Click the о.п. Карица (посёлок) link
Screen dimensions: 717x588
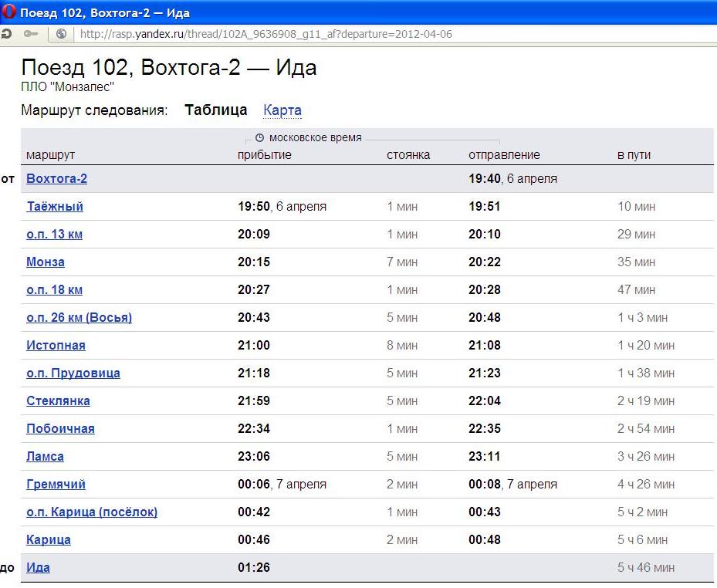(92, 512)
